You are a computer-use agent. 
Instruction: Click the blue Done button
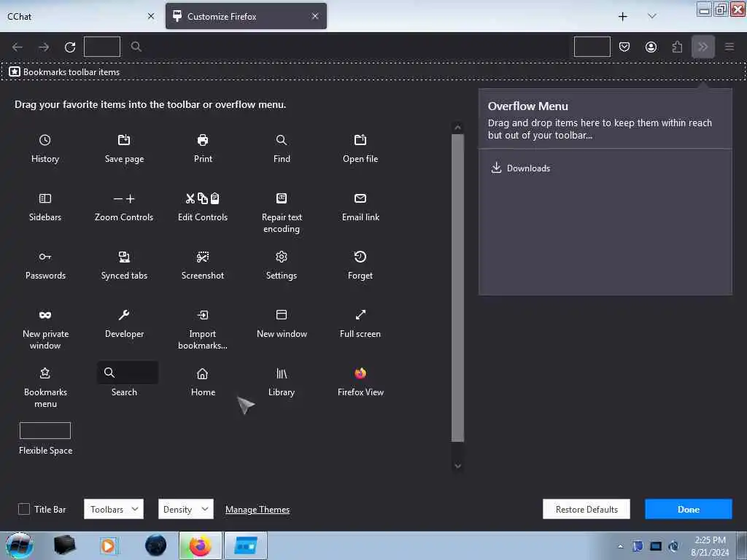click(689, 509)
